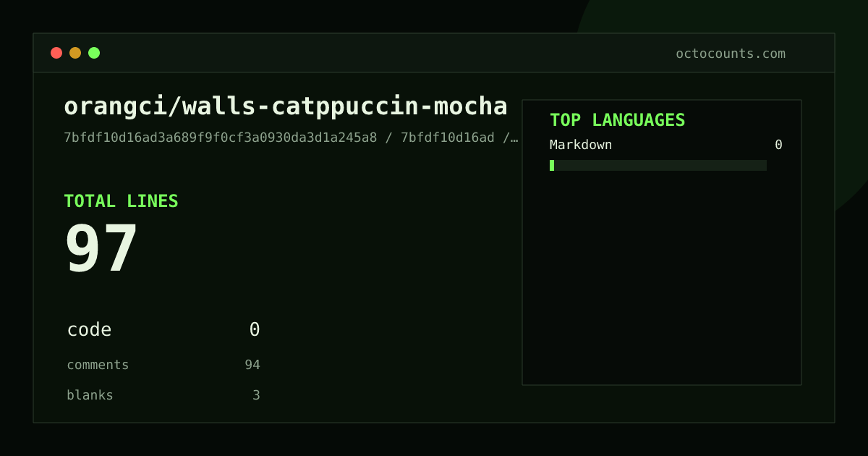Click the blanks count 3
Image resolution: width=868 pixels, height=456 pixels.
[256, 395]
